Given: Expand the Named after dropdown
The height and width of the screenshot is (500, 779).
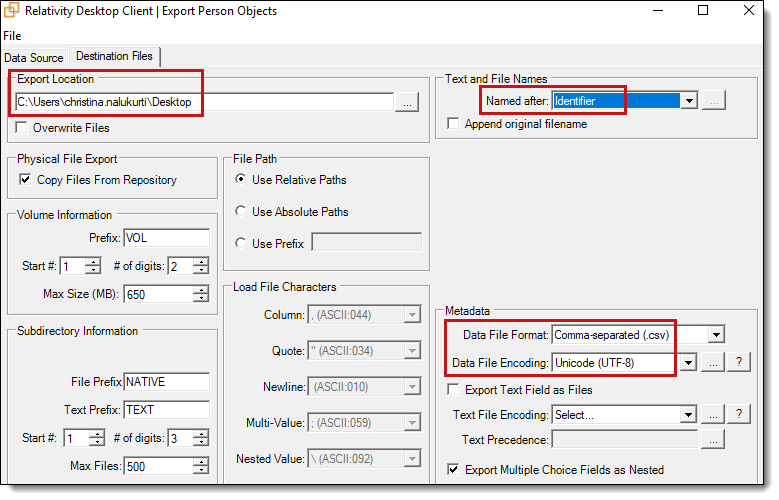Looking at the screenshot, I should point(688,101).
